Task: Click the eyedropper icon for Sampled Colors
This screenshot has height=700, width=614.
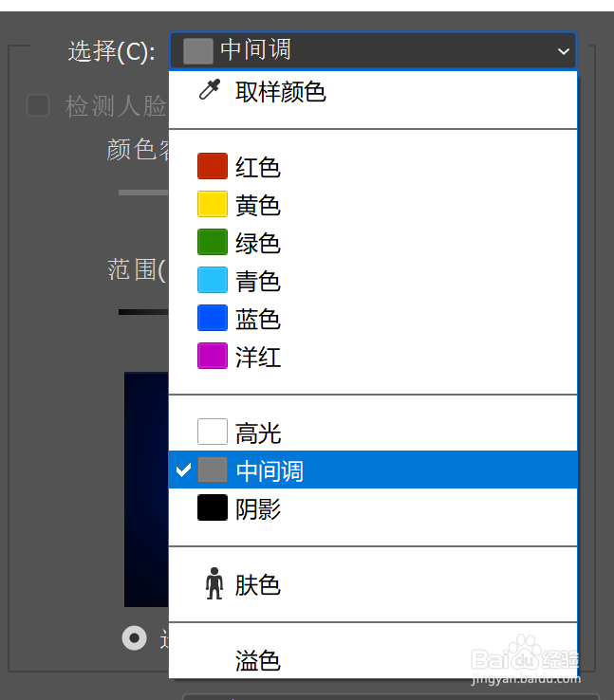Action: pos(209,91)
